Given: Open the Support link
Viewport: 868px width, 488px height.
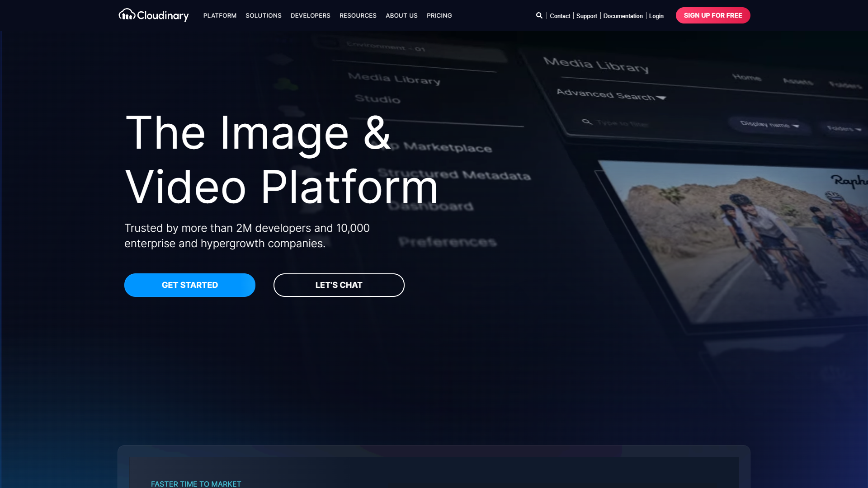Looking at the screenshot, I should pyautogui.click(x=586, y=16).
